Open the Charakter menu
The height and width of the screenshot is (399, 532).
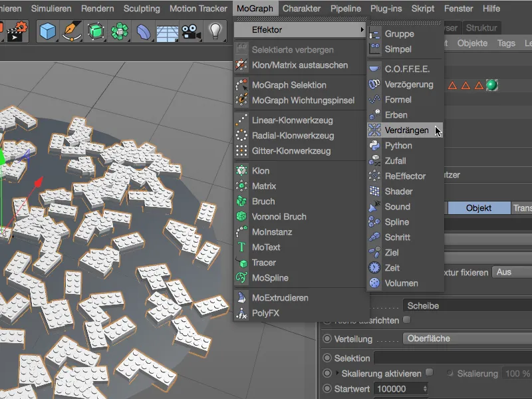pos(301,9)
